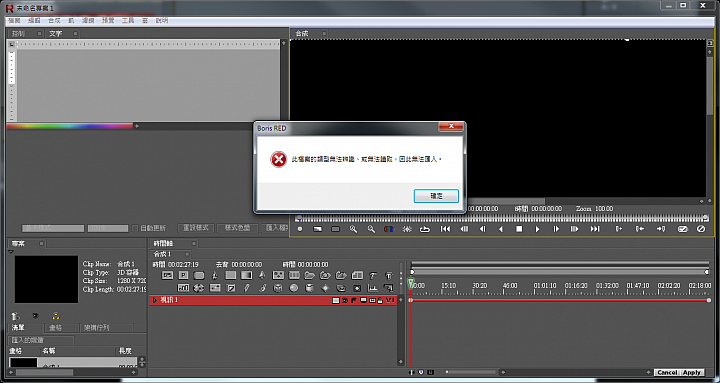This screenshot has width=720, height=383.
Task: Close the Boris RED error dialog
Action: (x=451, y=126)
